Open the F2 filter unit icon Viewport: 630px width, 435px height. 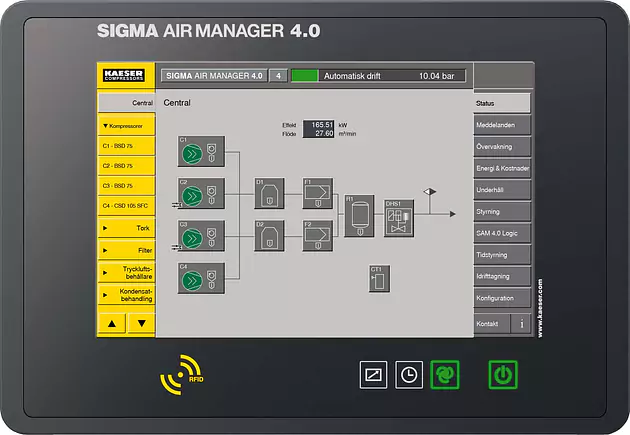click(x=317, y=235)
